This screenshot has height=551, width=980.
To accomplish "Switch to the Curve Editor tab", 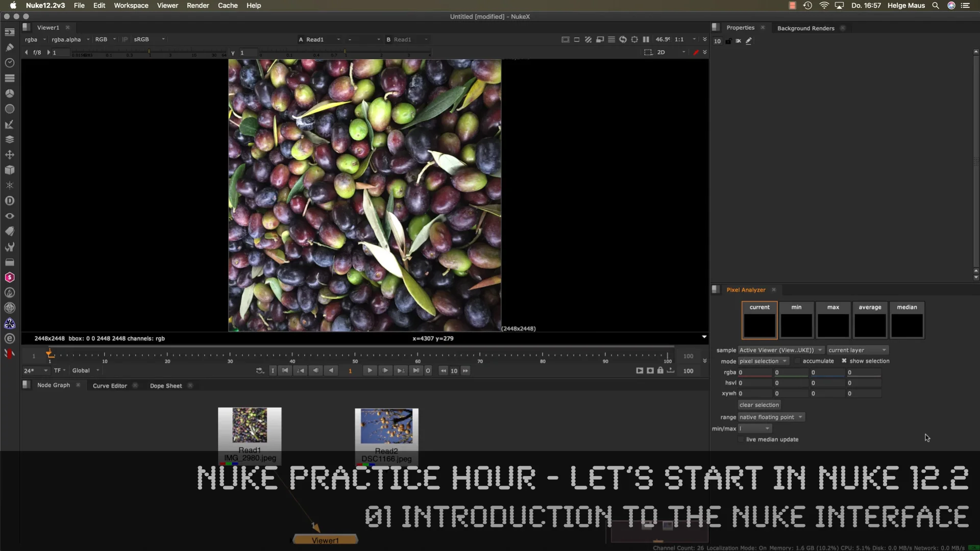I will click(x=109, y=386).
